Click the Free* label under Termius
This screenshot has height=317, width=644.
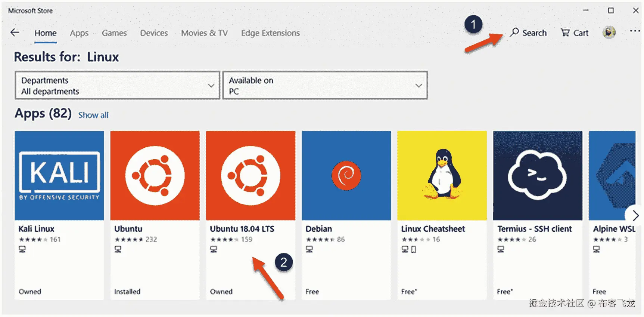point(505,292)
